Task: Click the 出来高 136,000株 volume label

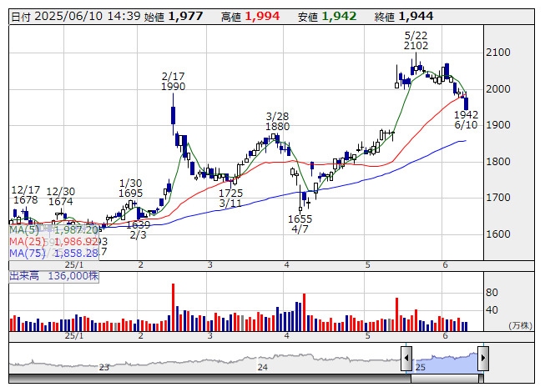Action: (54, 276)
